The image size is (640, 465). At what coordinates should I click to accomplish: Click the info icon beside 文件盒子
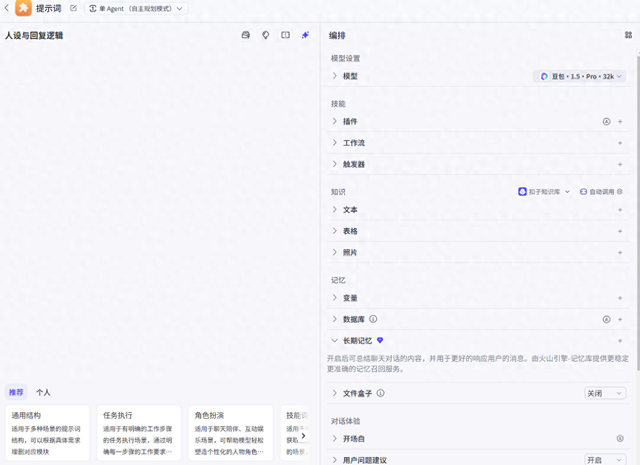point(380,393)
